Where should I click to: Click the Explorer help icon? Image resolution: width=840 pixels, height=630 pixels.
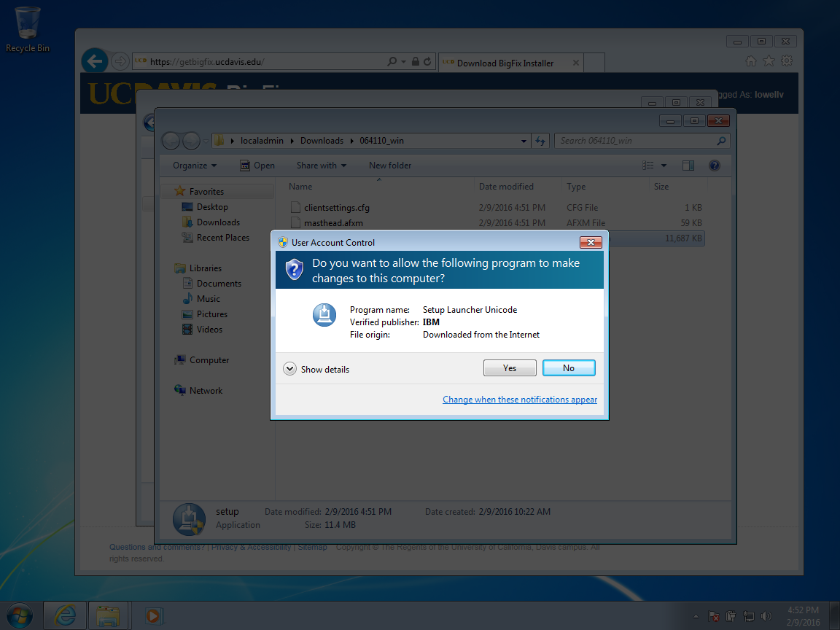coord(714,166)
